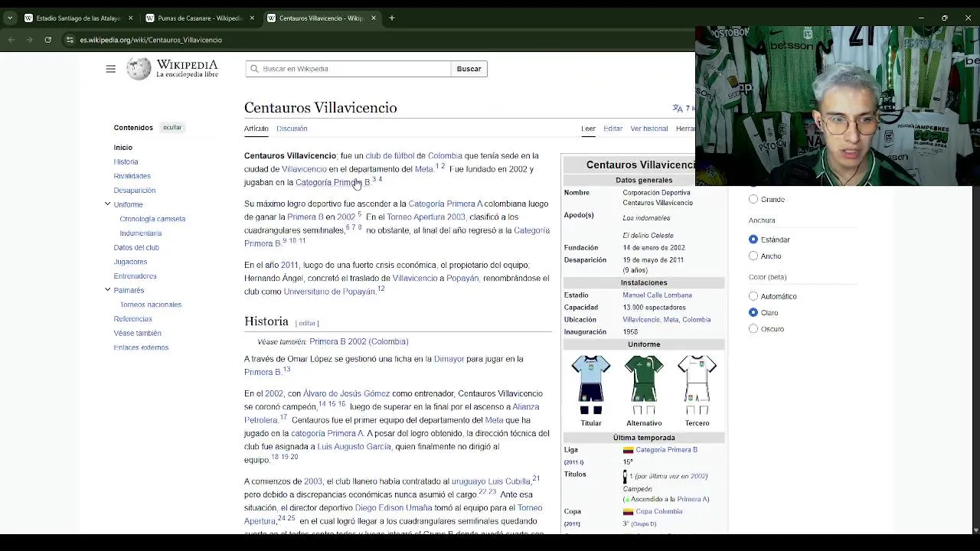Select the Grande text size option
The image size is (980, 551).
pyautogui.click(x=753, y=199)
